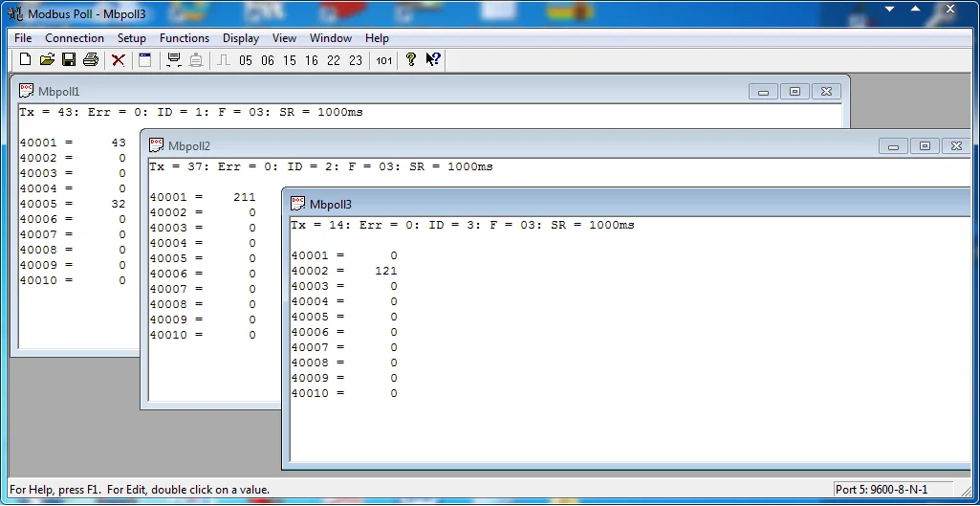Click the Mbpoll3 status line Tx = 14
Viewport: 980px width, 506px height.
[463, 225]
